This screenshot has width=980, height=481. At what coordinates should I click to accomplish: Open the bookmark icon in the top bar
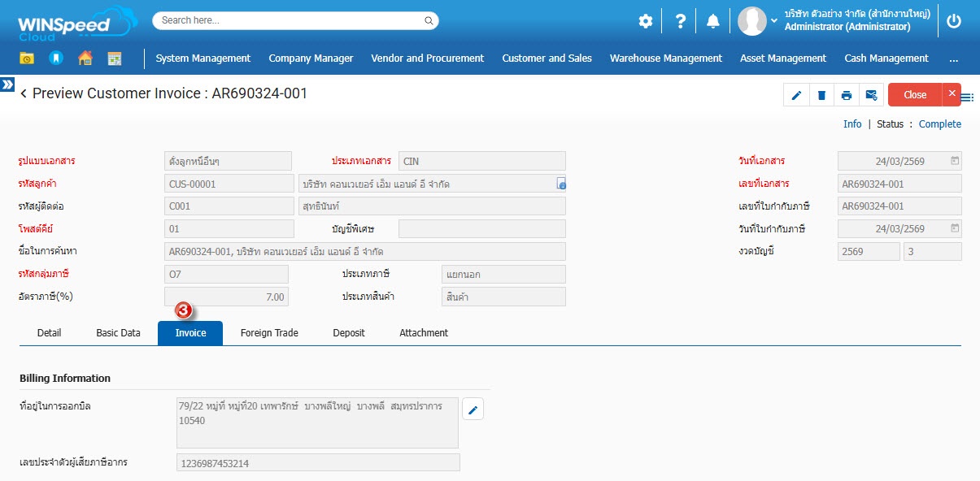[x=55, y=58]
